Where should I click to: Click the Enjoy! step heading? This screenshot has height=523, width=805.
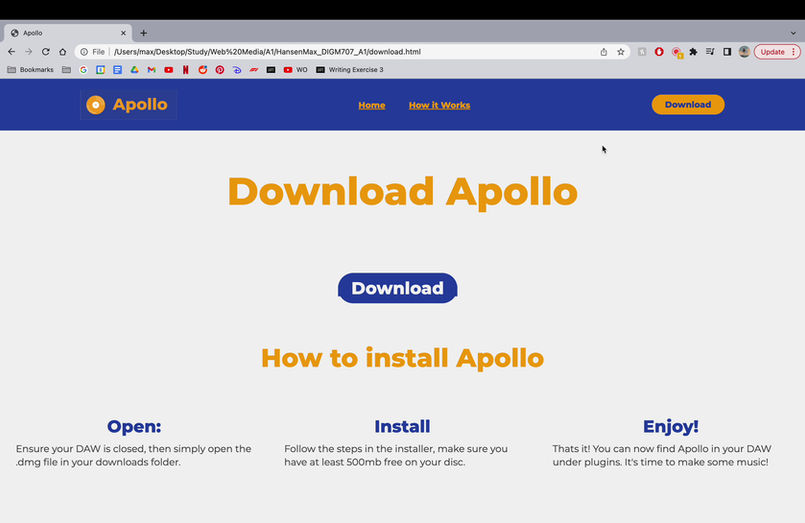[x=670, y=426]
